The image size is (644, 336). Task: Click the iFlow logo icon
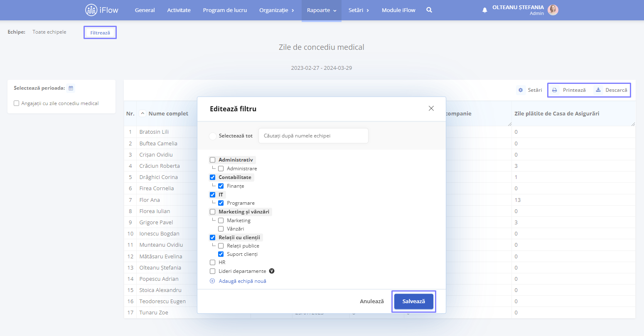[91, 10]
